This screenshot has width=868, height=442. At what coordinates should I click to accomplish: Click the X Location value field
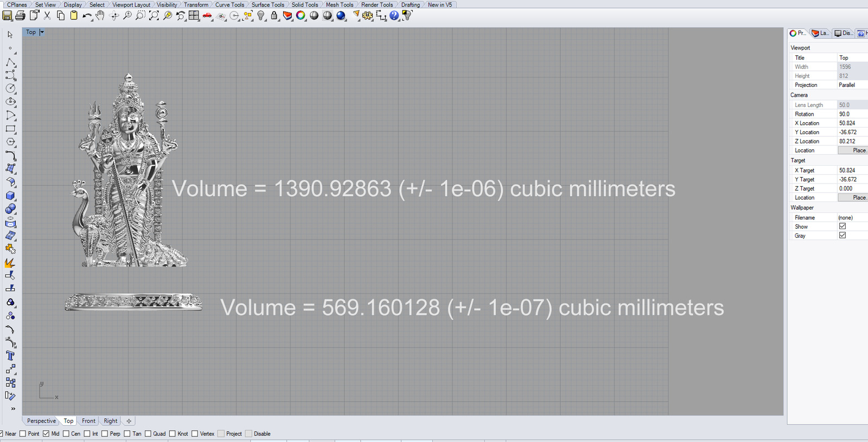(852, 123)
